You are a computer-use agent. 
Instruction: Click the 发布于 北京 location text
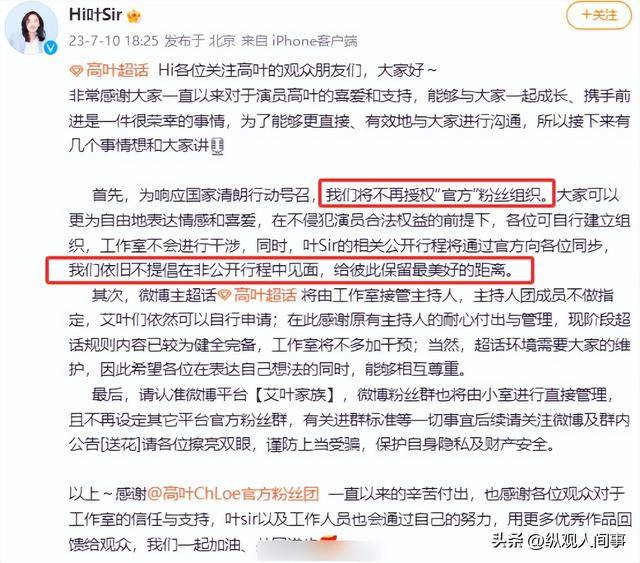click(x=200, y=41)
